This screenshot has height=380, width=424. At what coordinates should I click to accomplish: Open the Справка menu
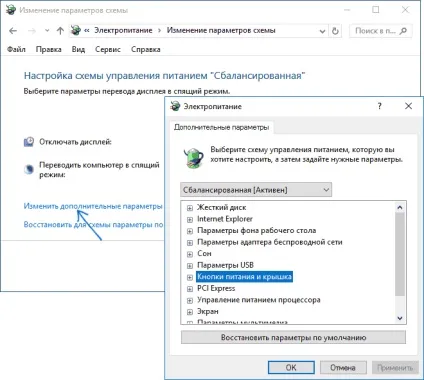pos(146,49)
